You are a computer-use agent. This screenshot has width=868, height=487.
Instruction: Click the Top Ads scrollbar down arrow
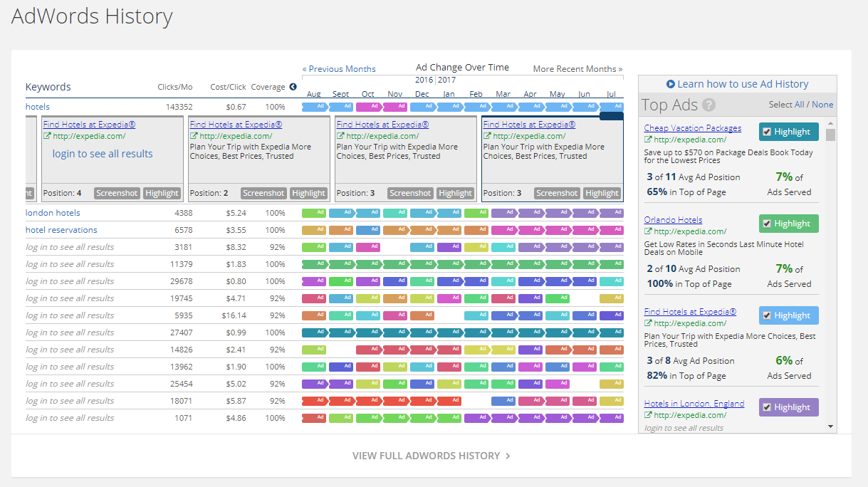click(830, 426)
